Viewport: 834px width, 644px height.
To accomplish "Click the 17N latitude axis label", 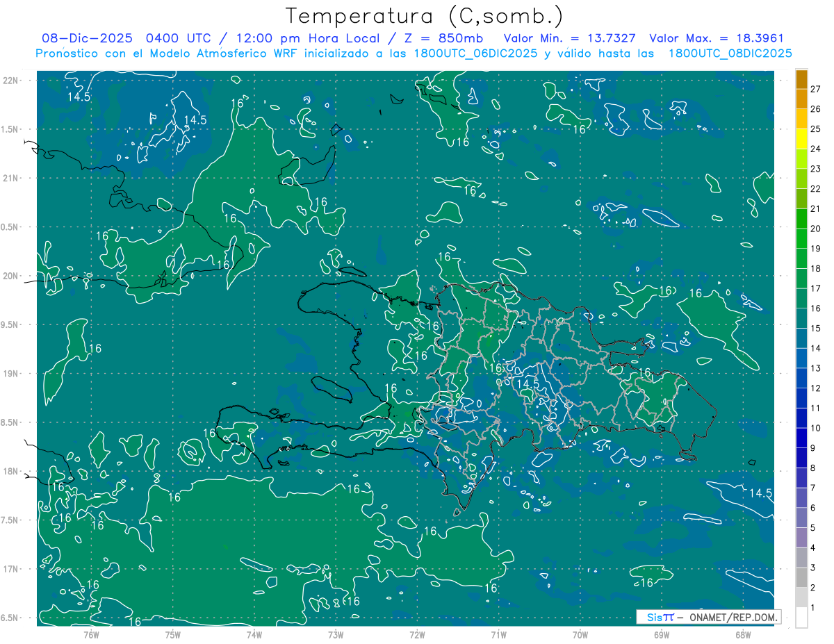I will point(10,569).
